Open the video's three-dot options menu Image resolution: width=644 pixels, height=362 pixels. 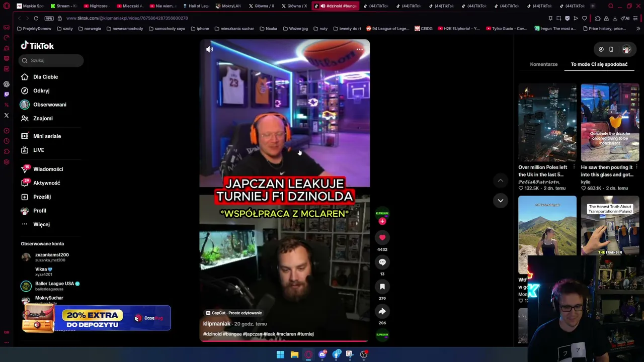tap(360, 49)
